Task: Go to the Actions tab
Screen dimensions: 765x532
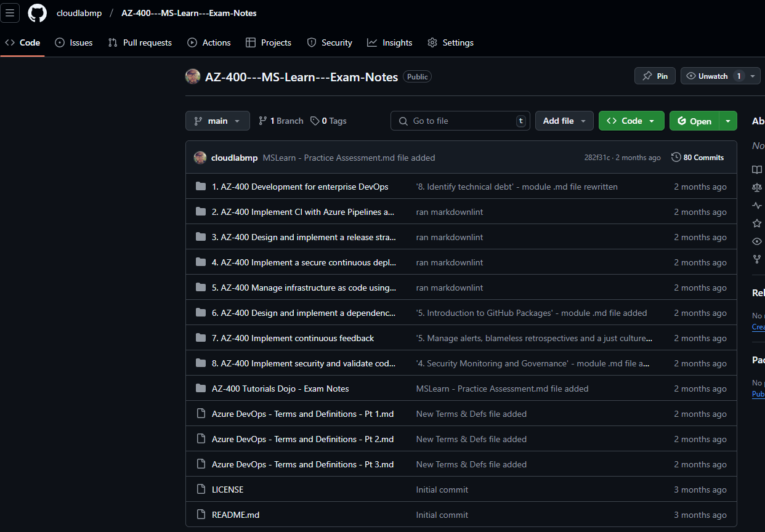Action: [x=209, y=42]
